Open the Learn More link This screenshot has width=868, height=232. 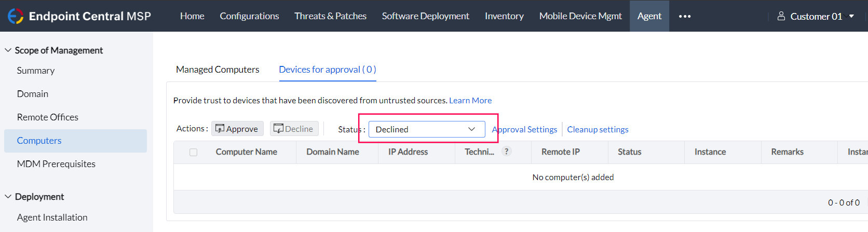click(470, 100)
